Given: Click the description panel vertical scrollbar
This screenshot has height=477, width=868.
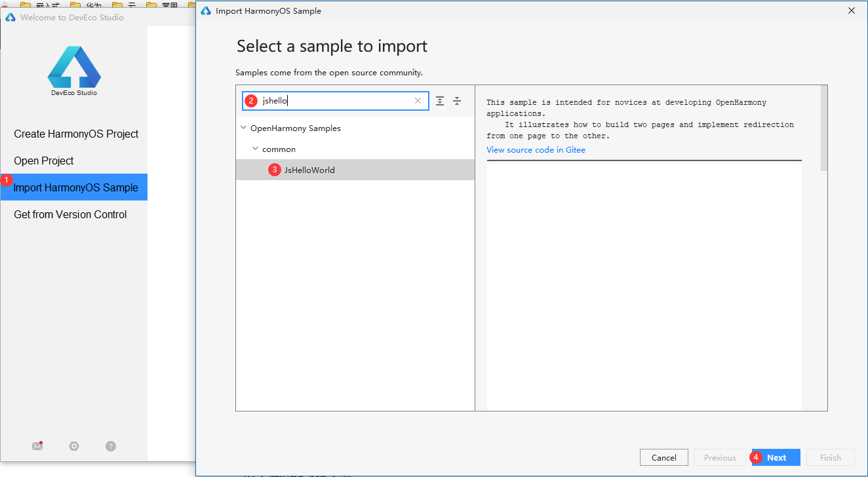Looking at the screenshot, I should 824,128.
